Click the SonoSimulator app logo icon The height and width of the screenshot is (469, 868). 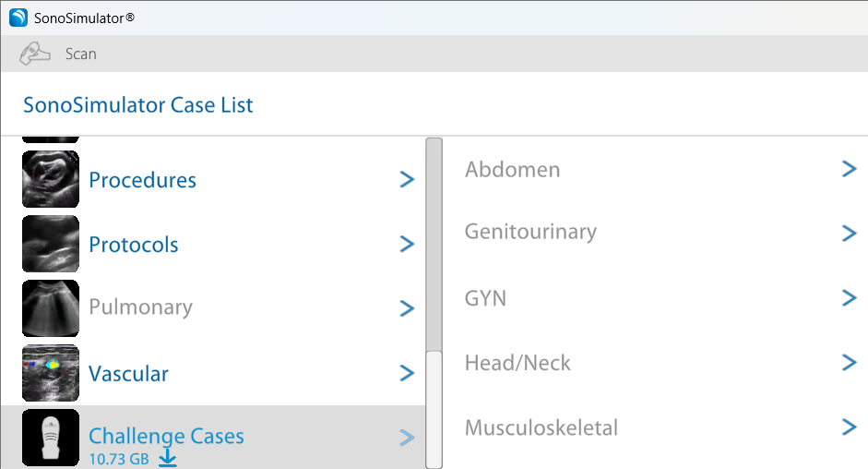(x=18, y=18)
